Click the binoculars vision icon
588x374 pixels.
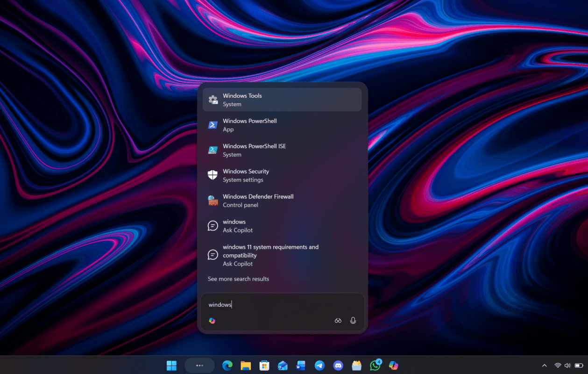coord(338,321)
